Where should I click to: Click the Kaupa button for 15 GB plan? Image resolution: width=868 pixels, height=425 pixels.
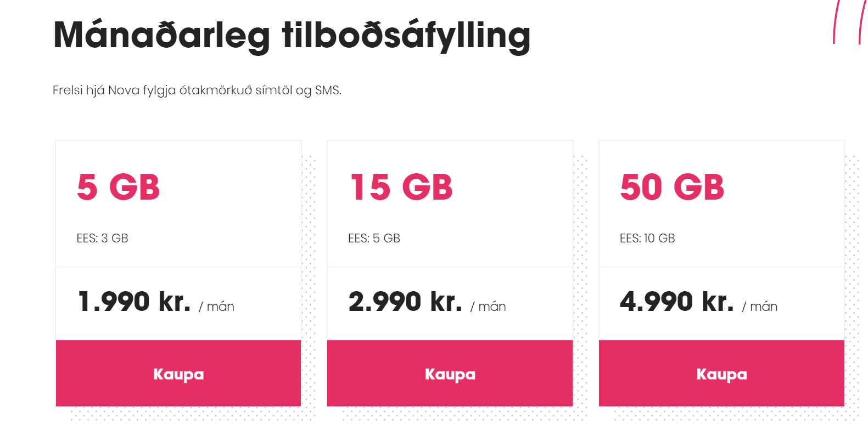point(450,374)
